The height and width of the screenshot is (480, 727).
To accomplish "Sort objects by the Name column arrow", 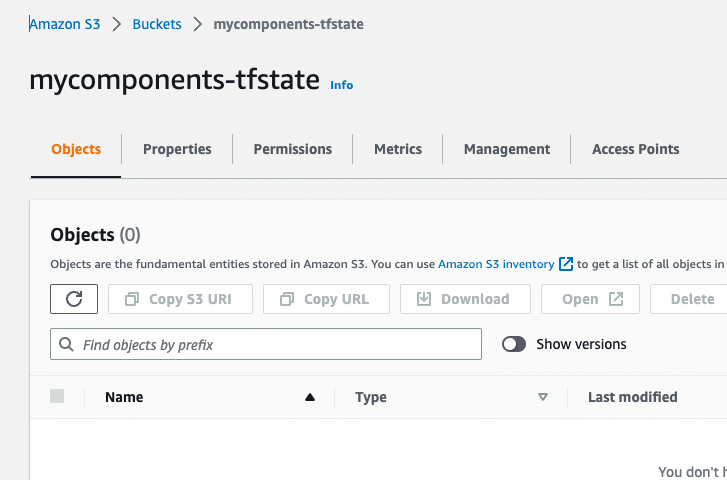I will 310,397.
